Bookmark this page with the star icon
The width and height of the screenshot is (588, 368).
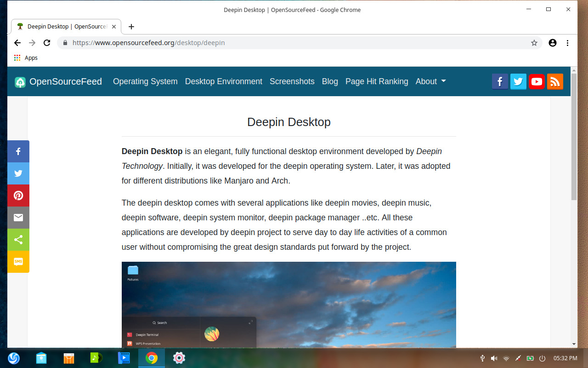[x=534, y=43]
